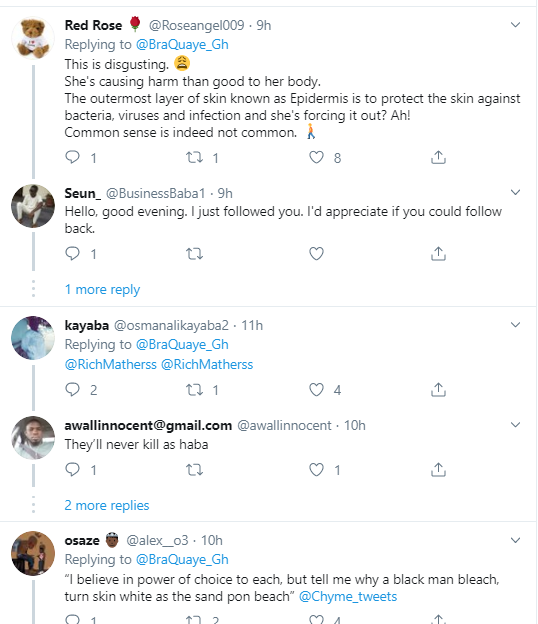Open options chevron on Red Rose's tweet
The height and width of the screenshot is (624, 538).
[515, 25]
